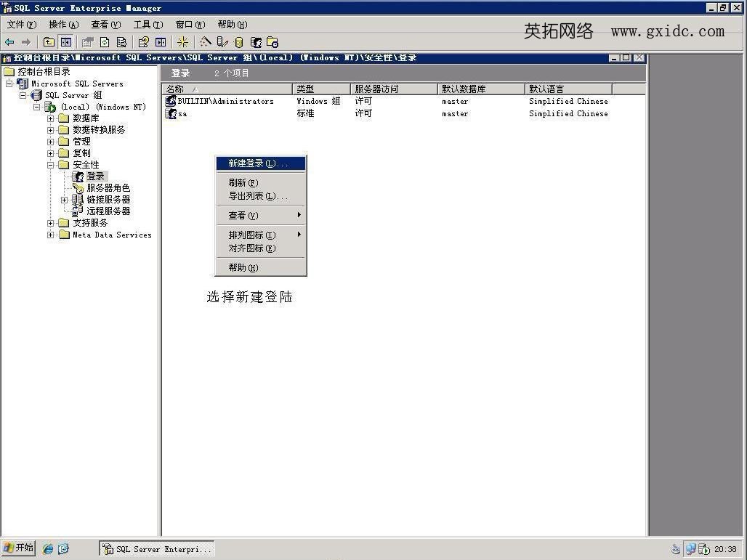Click the Up one level folder icon

[49, 42]
